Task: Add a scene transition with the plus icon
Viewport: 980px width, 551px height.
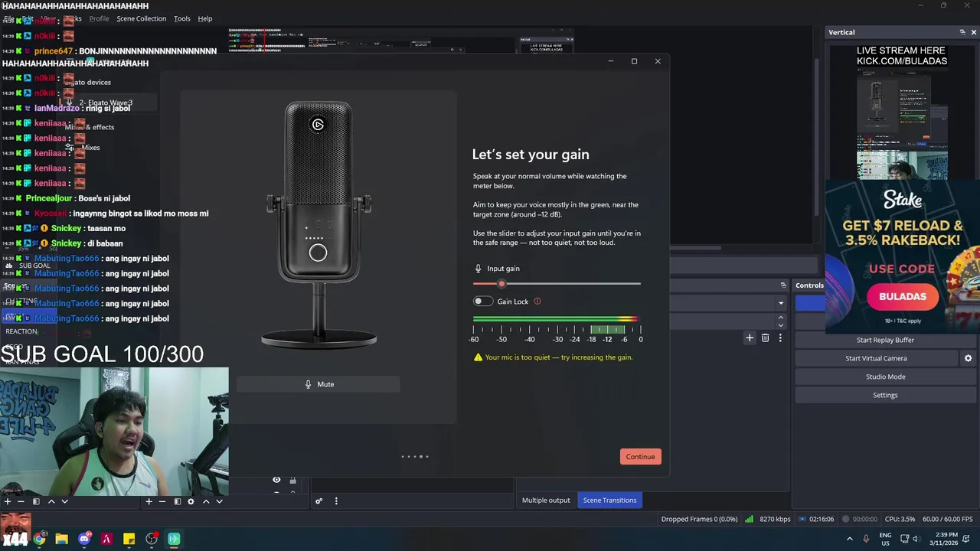Action: pos(750,337)
